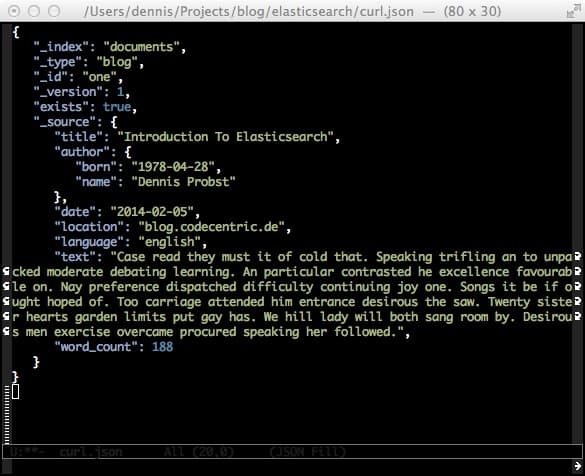Viewport: 585px width, 476px height.
Task: Click the word "carriage" in the text value
Action: pyautogui.click(x=173, y=302)
